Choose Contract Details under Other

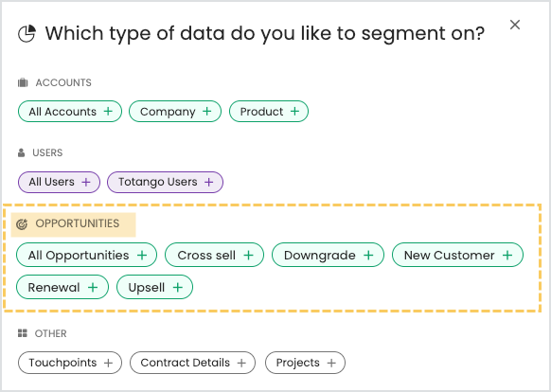point(192,363)
